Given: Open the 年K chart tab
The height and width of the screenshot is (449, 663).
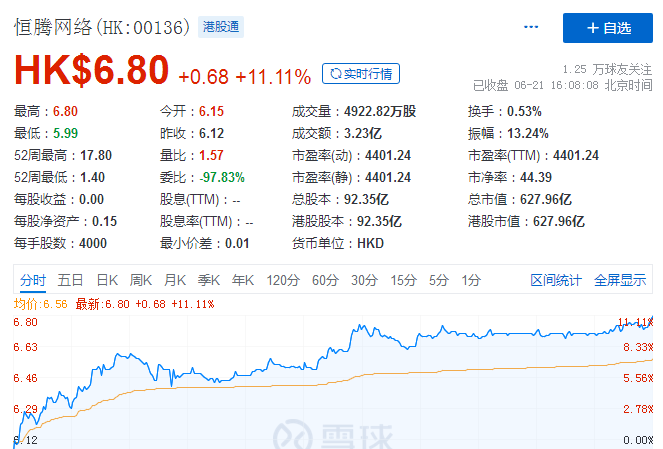Looking at the screenshot, I should click(x=243, y=280).
